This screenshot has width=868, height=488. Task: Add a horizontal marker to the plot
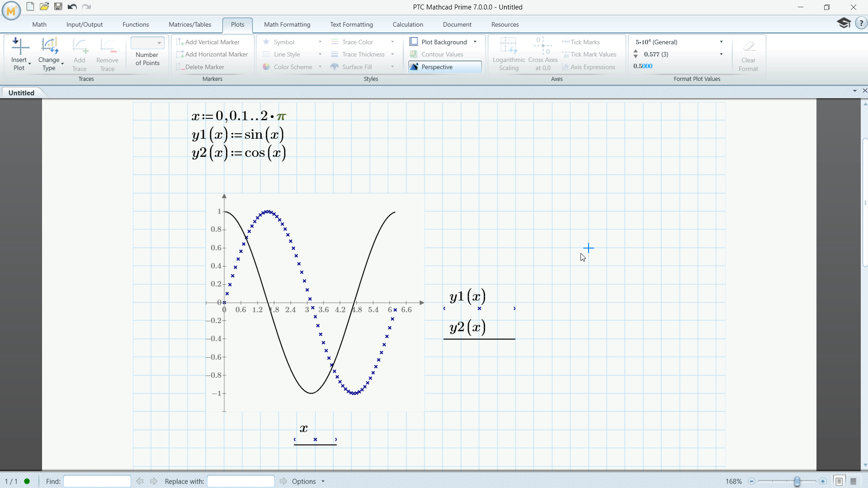click(212, 54)
